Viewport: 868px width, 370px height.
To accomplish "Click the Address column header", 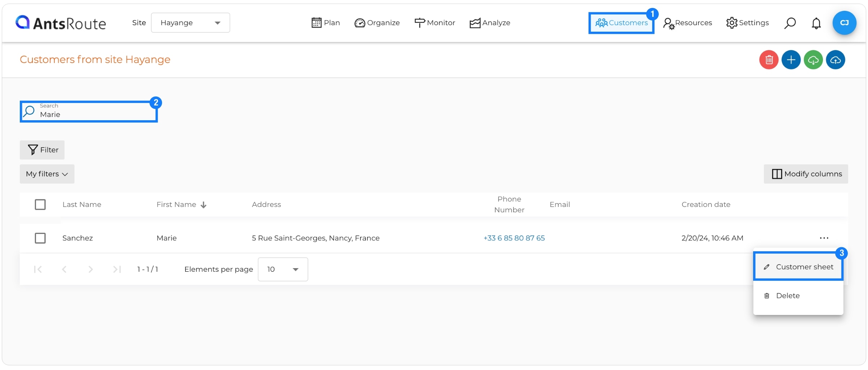I will [x=266, y=204].
